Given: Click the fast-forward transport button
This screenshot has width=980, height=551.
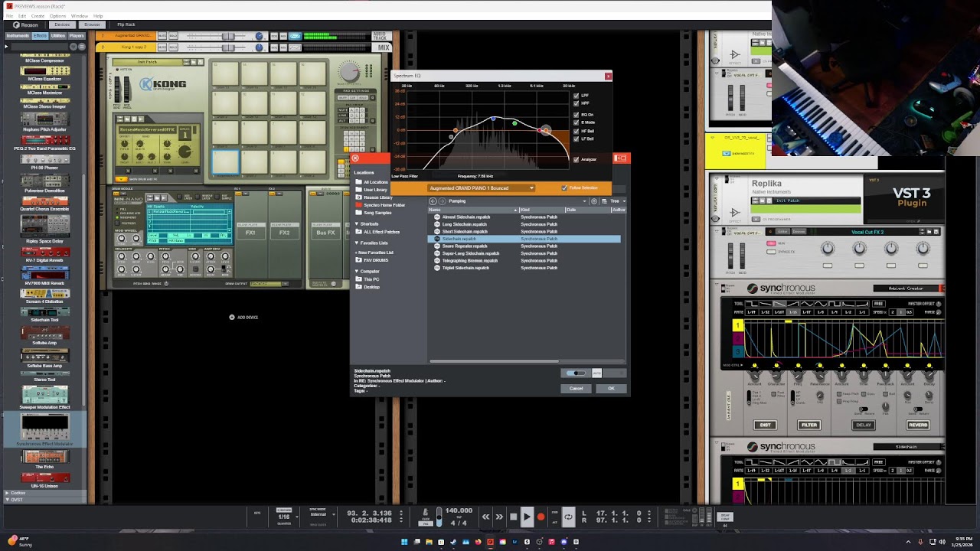Looking at the screenshot, I should click(499, 517).
